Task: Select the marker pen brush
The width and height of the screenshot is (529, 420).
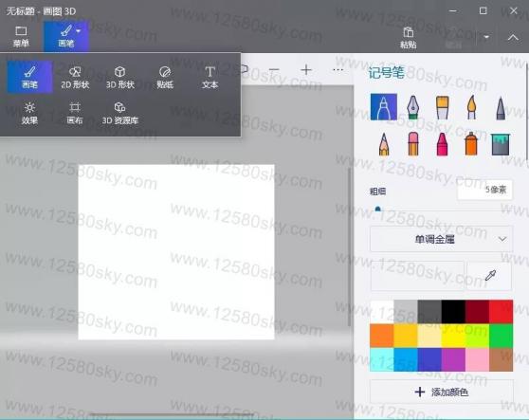Action: click(x=384, y=107)
